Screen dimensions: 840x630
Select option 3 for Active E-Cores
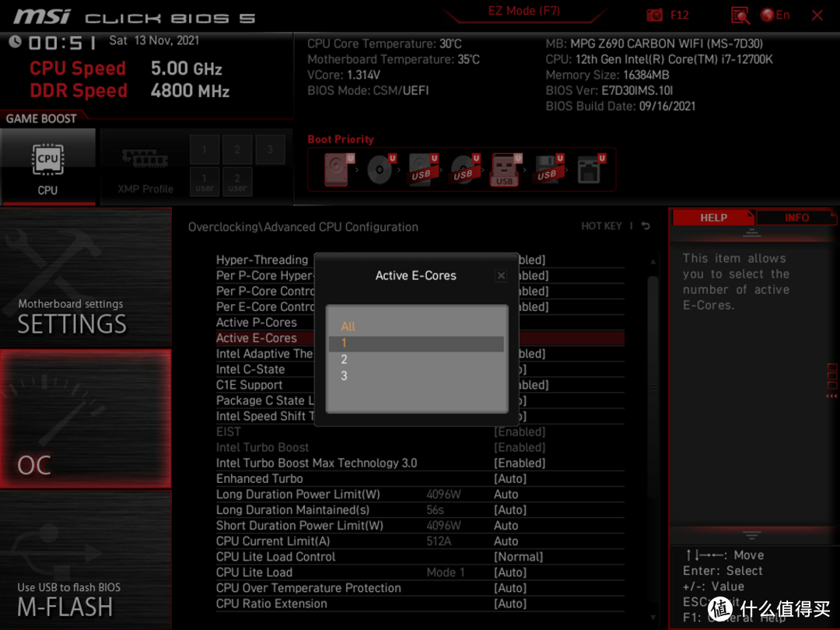pyautogui.click(x=344, y=376)
